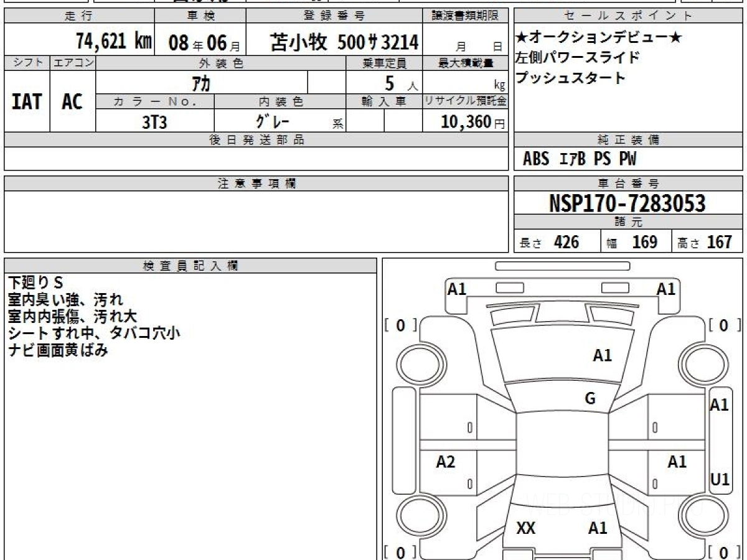
Task: Click the 左側パワースライド line
Action: click(x=578, y=58)
